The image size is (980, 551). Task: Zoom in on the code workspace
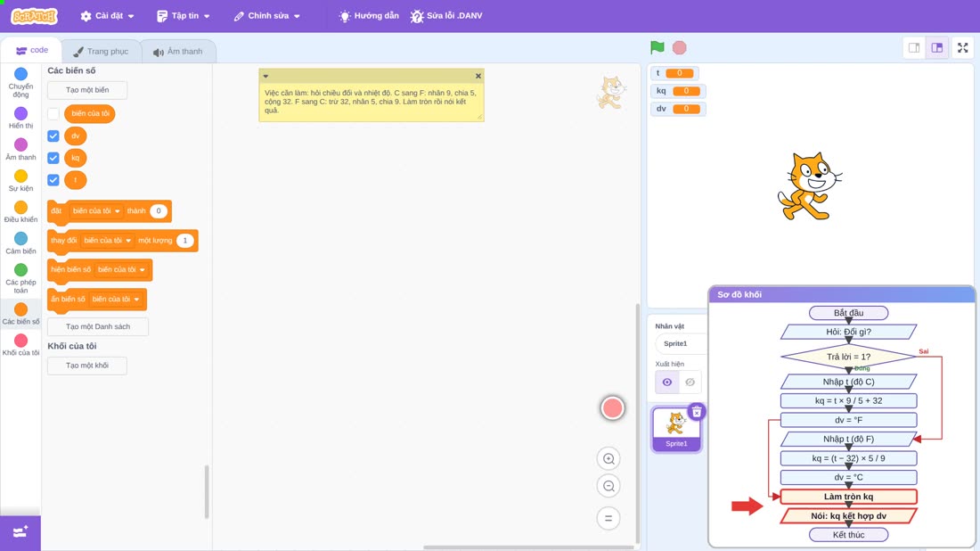click(608, 458)
